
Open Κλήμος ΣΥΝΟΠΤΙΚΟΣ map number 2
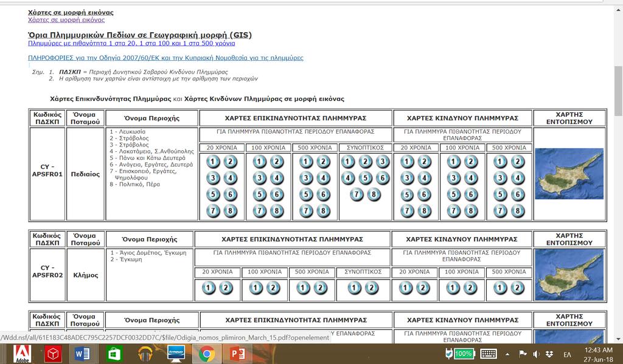click(x=372, y=288)
